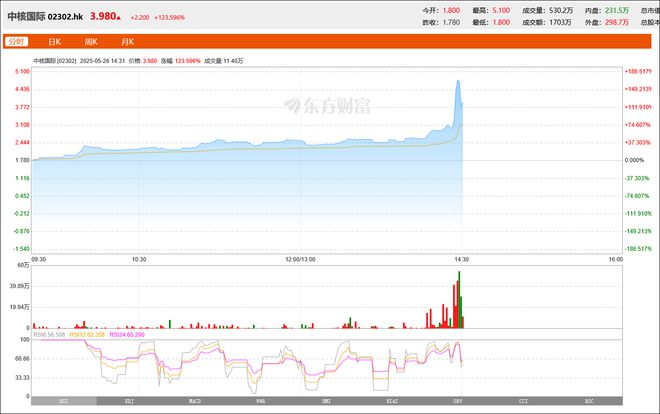Click the 2.444 price axis label
Viewport: 660px width, 414px height.
[22, 142]
